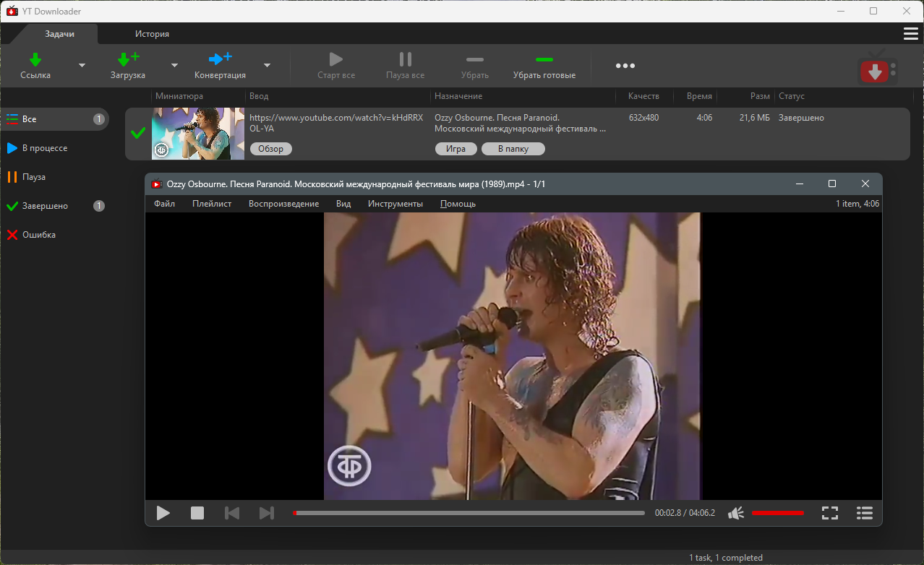Screen dimensions: 924x565
Task: Click the Завершено status in task row
Action: tap(801, 118)
